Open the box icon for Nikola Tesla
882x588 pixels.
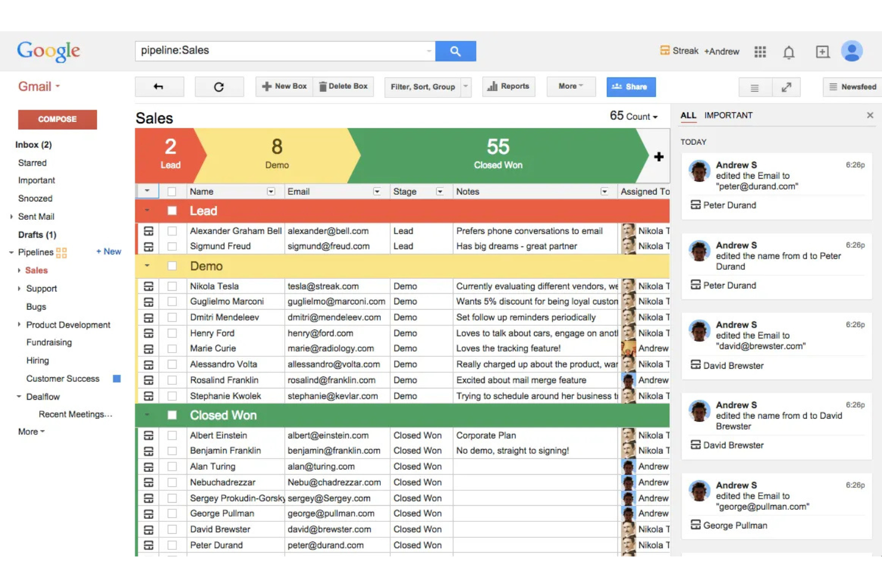148,287
